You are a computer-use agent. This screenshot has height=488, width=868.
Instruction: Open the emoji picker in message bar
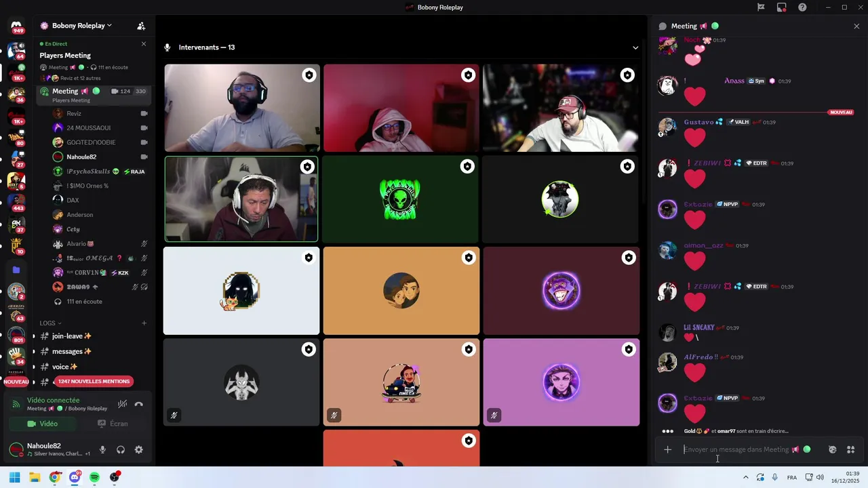click(833, 449)
